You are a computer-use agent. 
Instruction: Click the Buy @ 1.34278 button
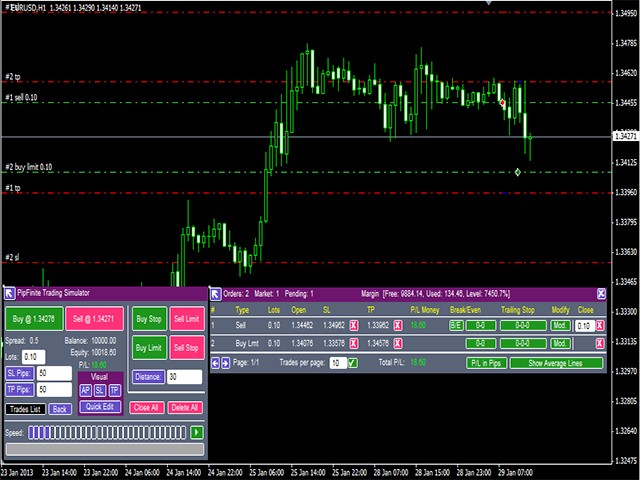click(34, 319)
